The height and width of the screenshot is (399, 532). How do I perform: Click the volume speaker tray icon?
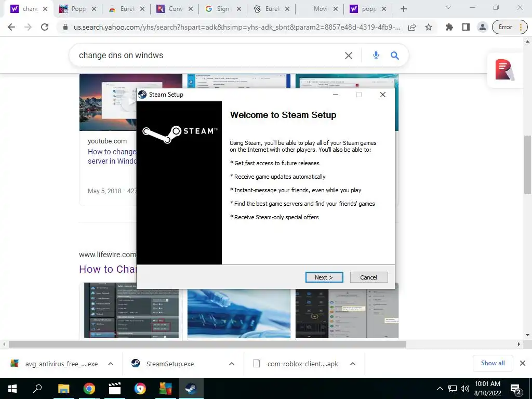click(465, 389)
